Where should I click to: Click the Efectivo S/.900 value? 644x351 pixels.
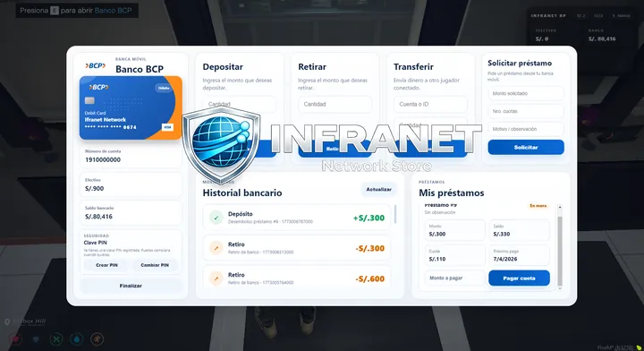coord(95,189)
